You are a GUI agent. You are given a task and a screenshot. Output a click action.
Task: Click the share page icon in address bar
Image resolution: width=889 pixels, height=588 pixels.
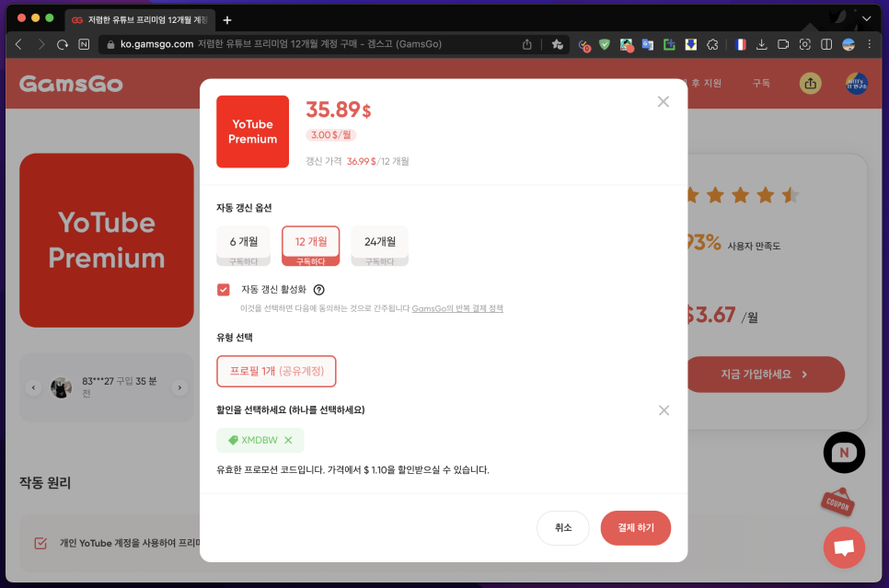tap(526, 44)
